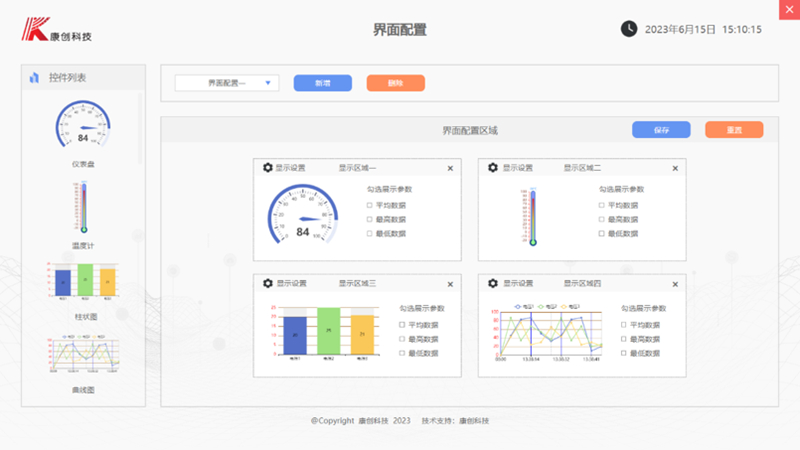Select the 仪表盘 gauge widget in control list

83,125
